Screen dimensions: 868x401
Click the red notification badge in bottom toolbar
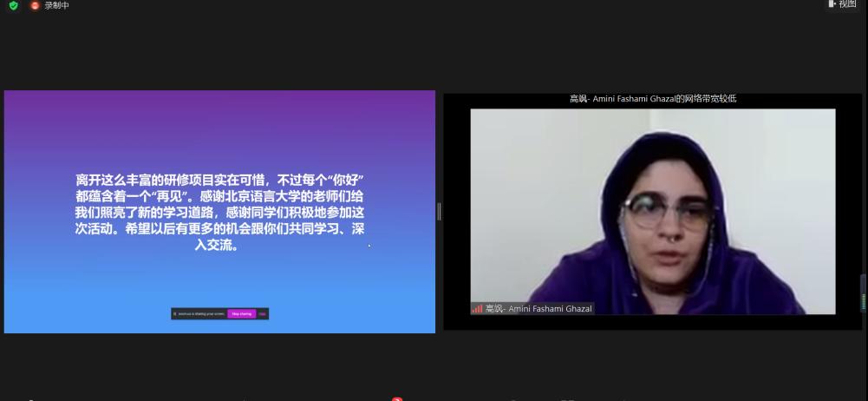pyautogui.click(x=397, y=398)
